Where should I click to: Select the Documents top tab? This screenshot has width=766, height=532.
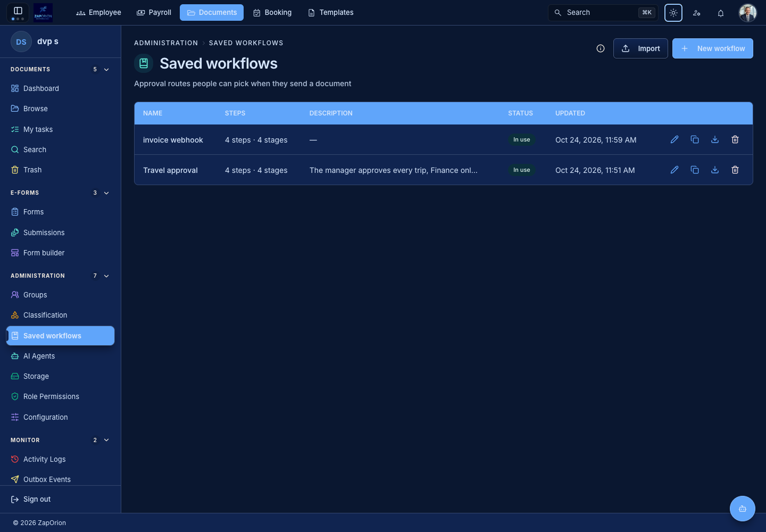point(212,12)
